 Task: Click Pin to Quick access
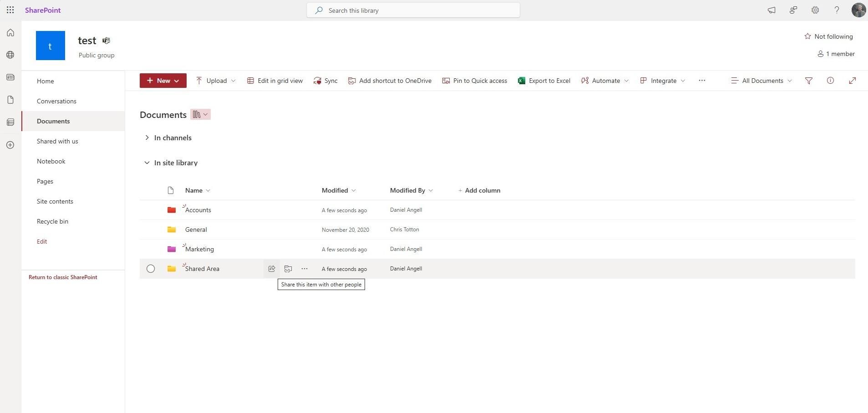pos(475,81)
